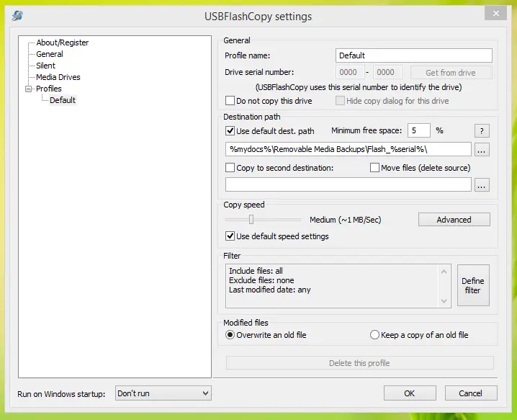Image resolution: width=517 pixels, height=420 pixels.
Task: Click the filter box scroll down arrow
Action: coord(444,300)
